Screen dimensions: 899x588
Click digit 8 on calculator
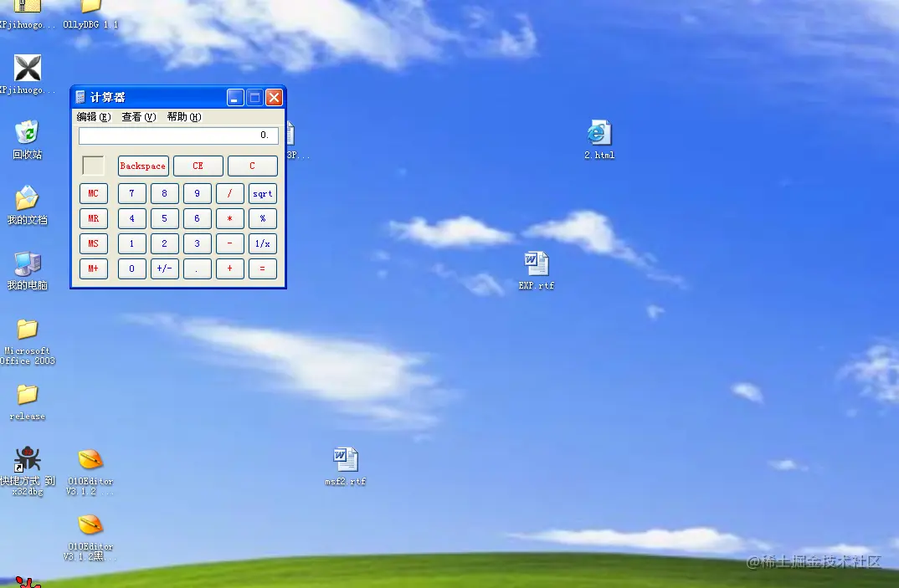click(x=165, y=194)
